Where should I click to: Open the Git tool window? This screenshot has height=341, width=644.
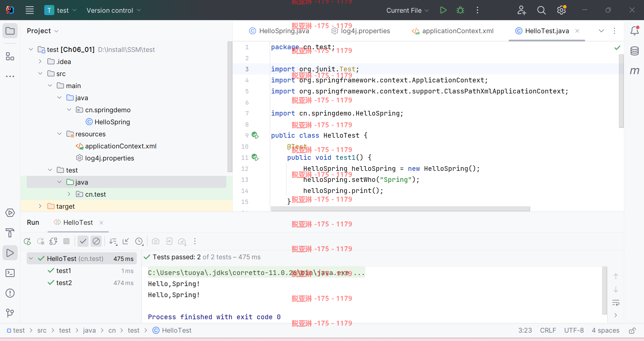(10, 313)
